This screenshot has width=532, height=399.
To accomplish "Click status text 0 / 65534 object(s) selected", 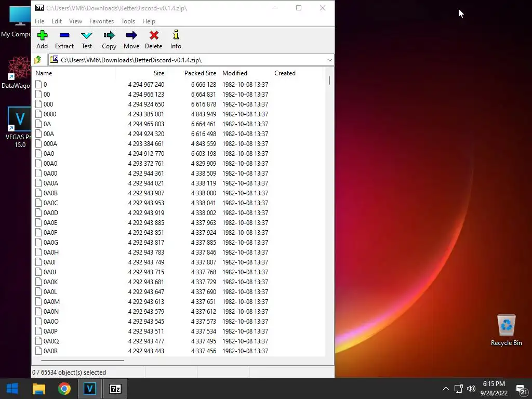I will tap(69, 373).
